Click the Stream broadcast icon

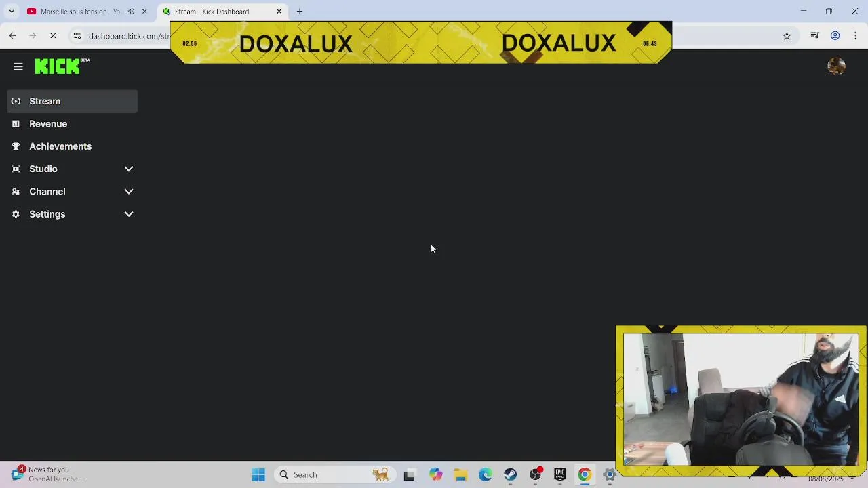[16, 101]
